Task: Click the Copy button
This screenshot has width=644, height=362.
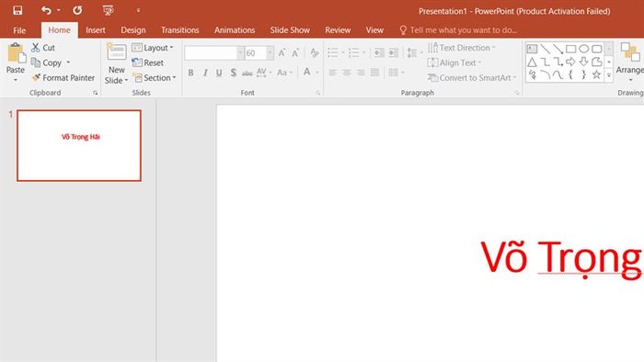Action: (x=46, y=62)
